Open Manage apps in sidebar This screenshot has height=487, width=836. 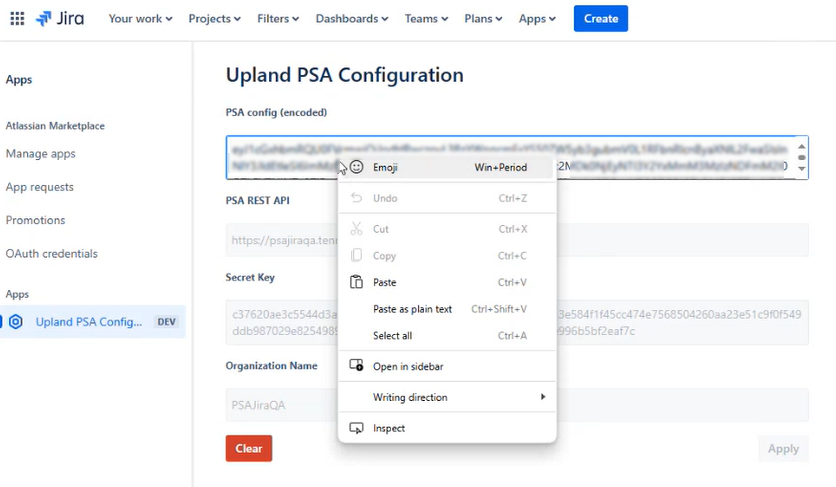pyautogui.click(x=41, y=154)
